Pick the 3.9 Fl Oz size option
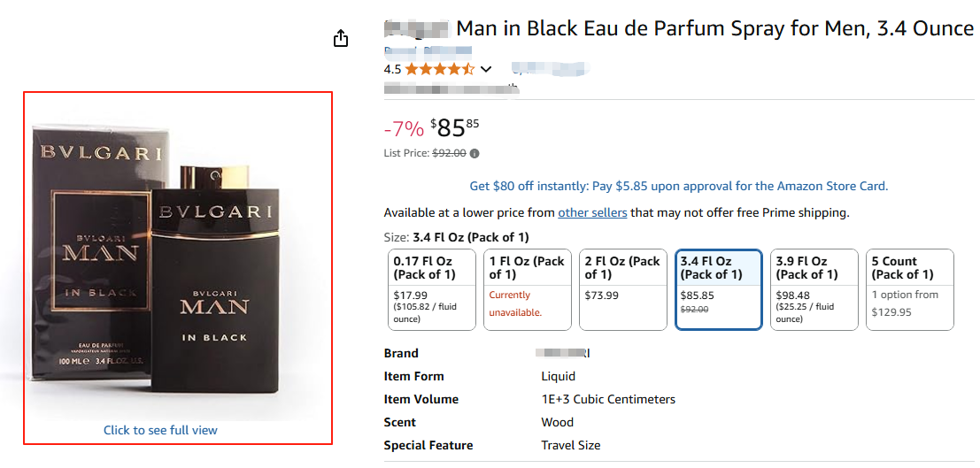This screenshot has width=980, height=468. click(x=814, y=289)
